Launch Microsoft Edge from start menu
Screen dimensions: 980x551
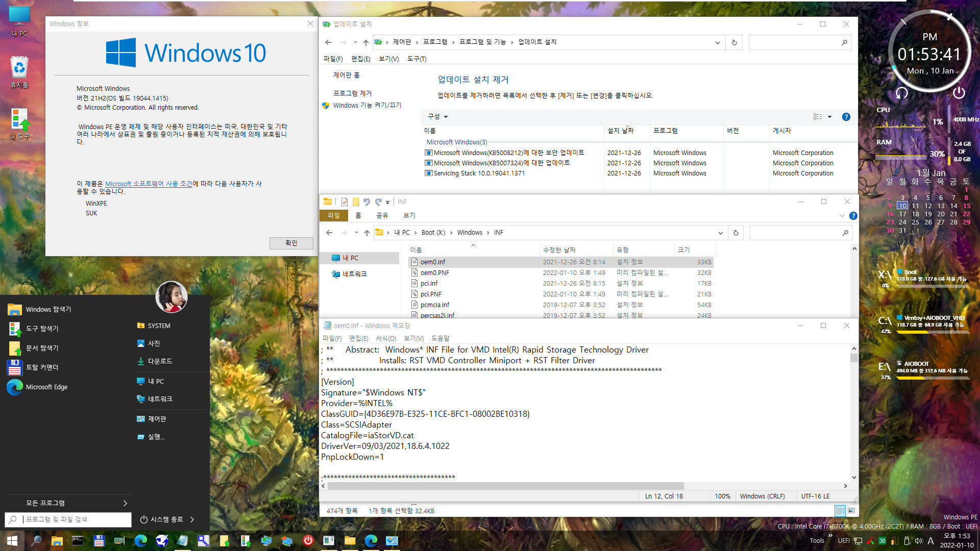tap(46, 387)
